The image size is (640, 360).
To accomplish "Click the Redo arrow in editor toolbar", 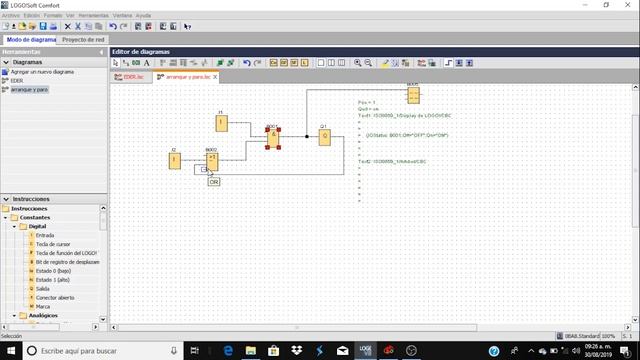I will coord(257,63).
